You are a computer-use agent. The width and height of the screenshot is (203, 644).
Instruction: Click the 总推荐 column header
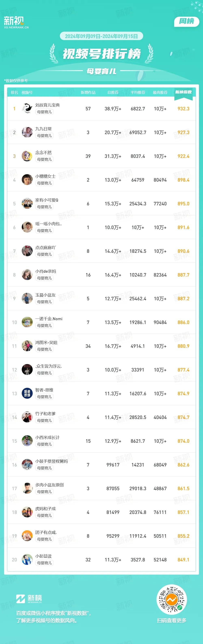point(113,93)
